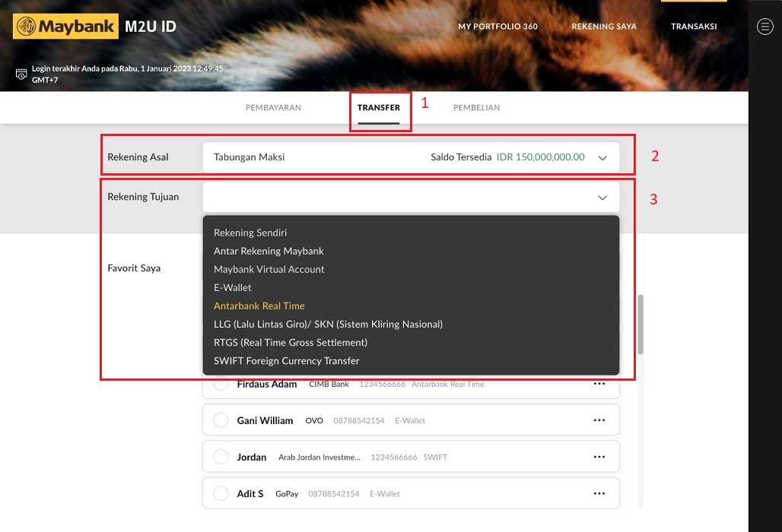Go to Rekening Saya page
This screenshot has height=532, width=782.
point(604,27)
